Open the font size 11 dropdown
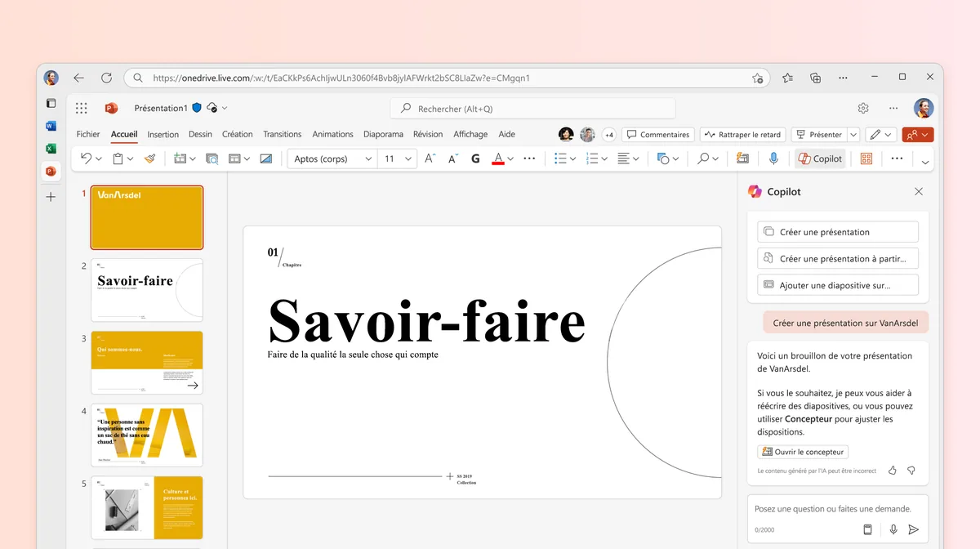This screenshot has width=980, height=549. click(x=410, y=159)
